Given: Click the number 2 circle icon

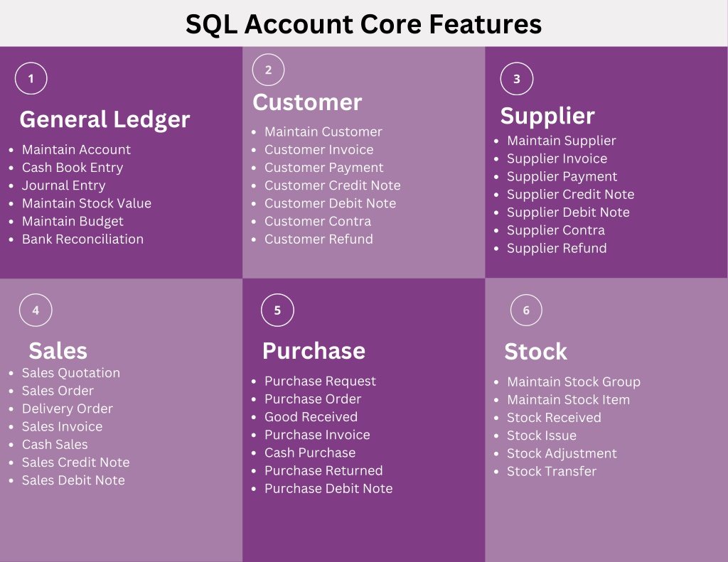Looking at the screenshot, I should [268, 70].
